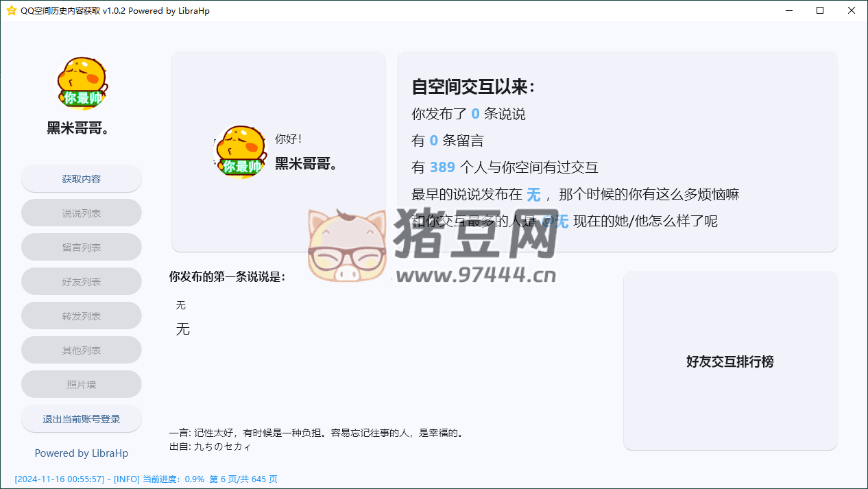The height and width of the screenshot is (489, 868).
Task: Open the 说说列表 section
Action: (x=82, y=213)
